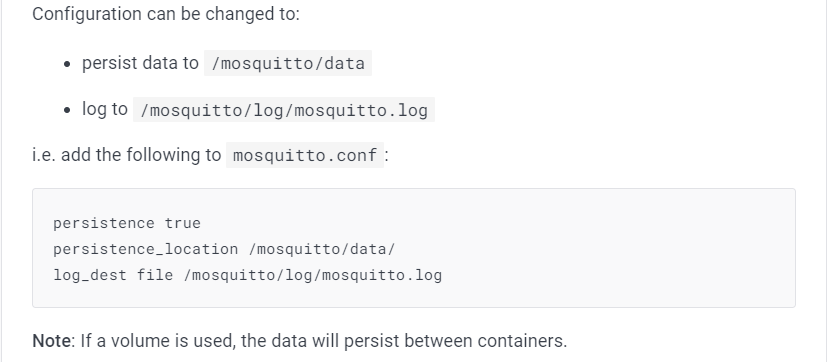
Task: Click the word 'file' in log_dest line
Action: 155,275
